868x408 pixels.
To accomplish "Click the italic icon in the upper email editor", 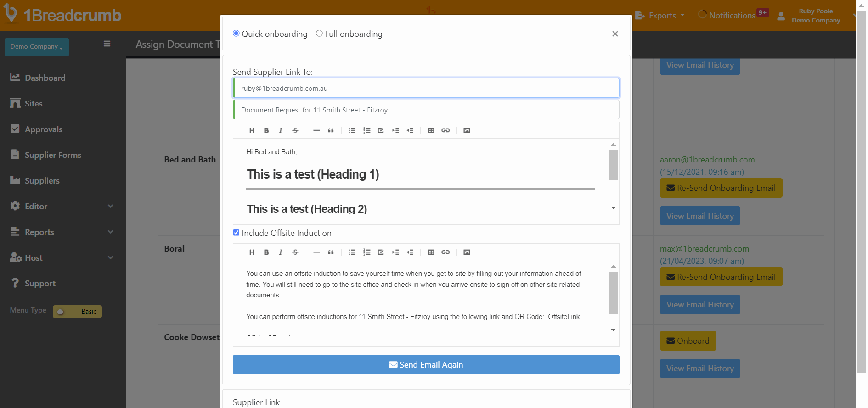I will 281,130.
